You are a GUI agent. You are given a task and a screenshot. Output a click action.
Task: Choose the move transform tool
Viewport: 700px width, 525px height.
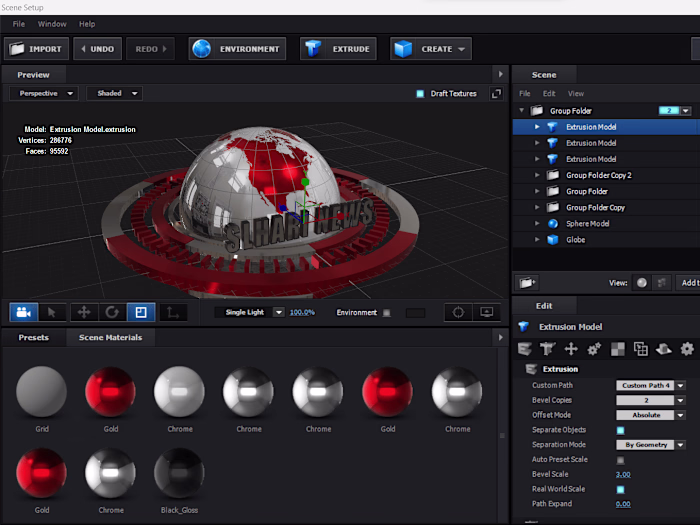click(84, 312)
